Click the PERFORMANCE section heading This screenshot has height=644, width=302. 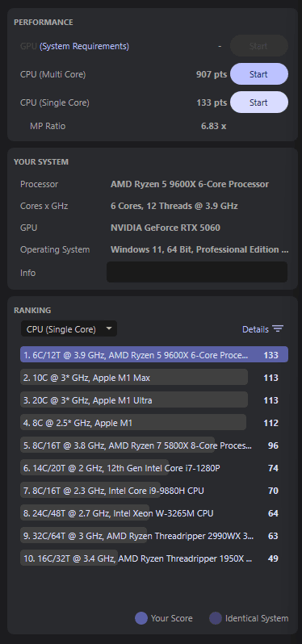click(x=44, y=22)
